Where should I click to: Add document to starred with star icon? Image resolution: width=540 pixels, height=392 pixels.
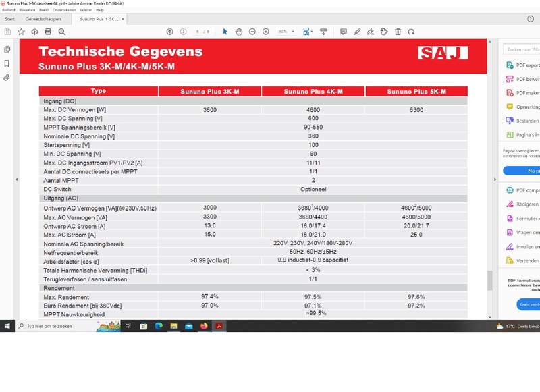[21, 32]
